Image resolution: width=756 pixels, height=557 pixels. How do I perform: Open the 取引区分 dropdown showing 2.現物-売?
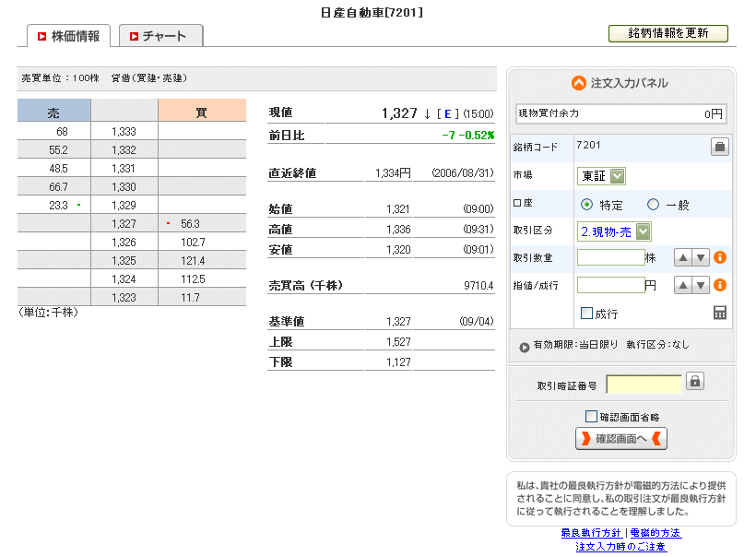pos(614,231)
